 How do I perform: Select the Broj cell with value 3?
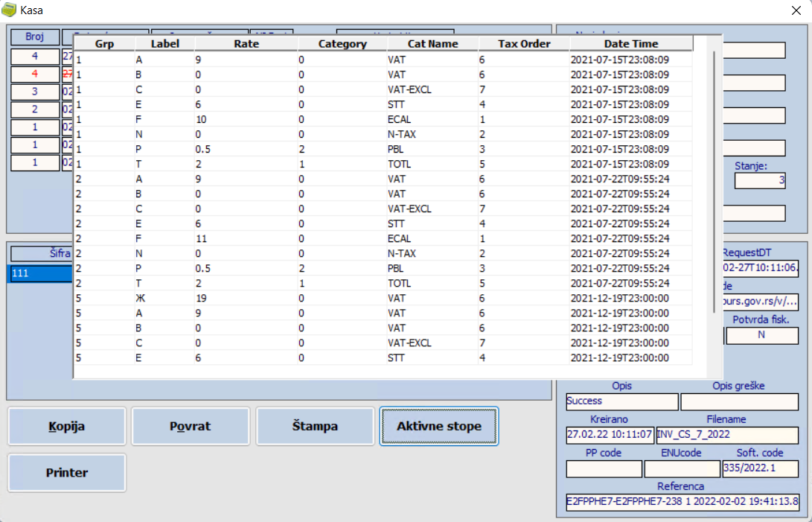[x=35, y=92]
